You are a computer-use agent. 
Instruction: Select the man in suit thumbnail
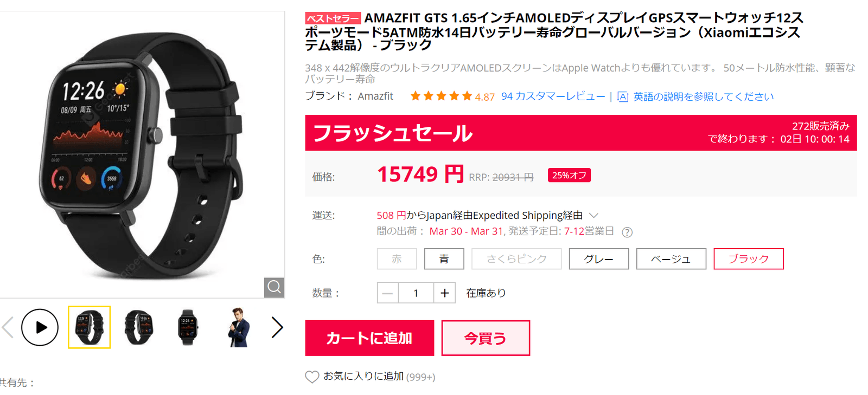(x=238, y=327)
